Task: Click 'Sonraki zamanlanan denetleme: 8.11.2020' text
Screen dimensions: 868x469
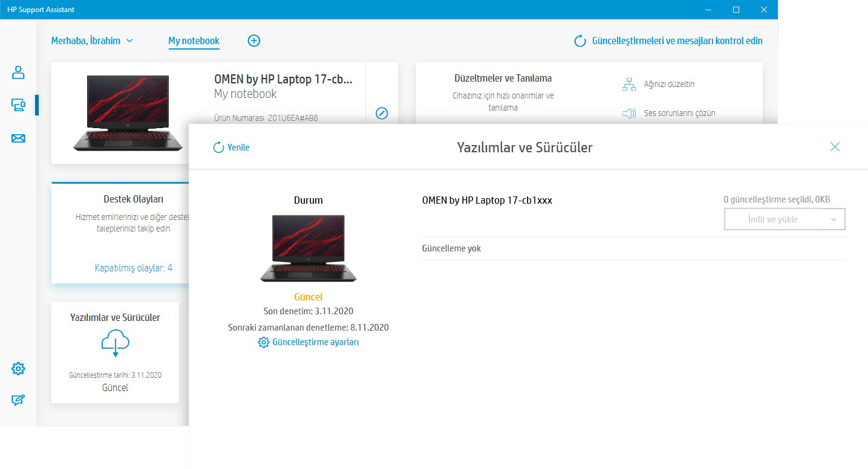Action: (x=308, y=328)
